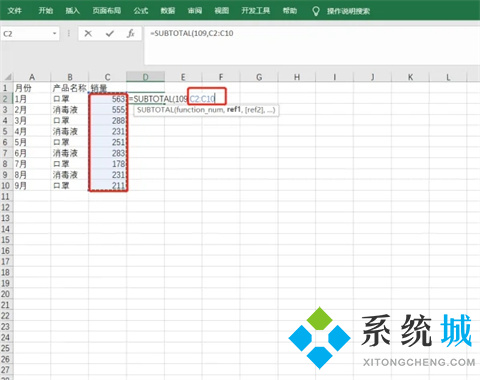
Task: Click cell C4 with value 288
Action: 107,120
